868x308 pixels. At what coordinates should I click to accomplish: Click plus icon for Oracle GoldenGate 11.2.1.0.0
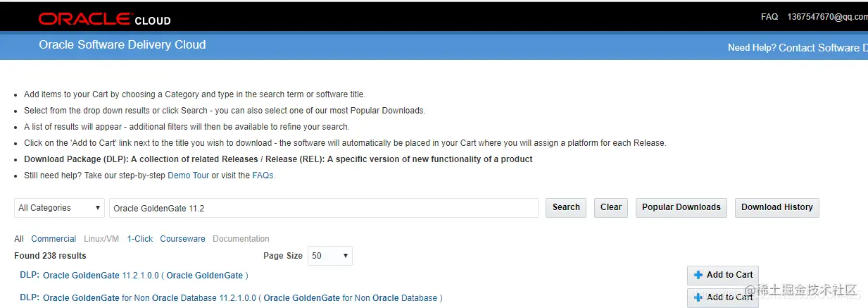point(698,275)
